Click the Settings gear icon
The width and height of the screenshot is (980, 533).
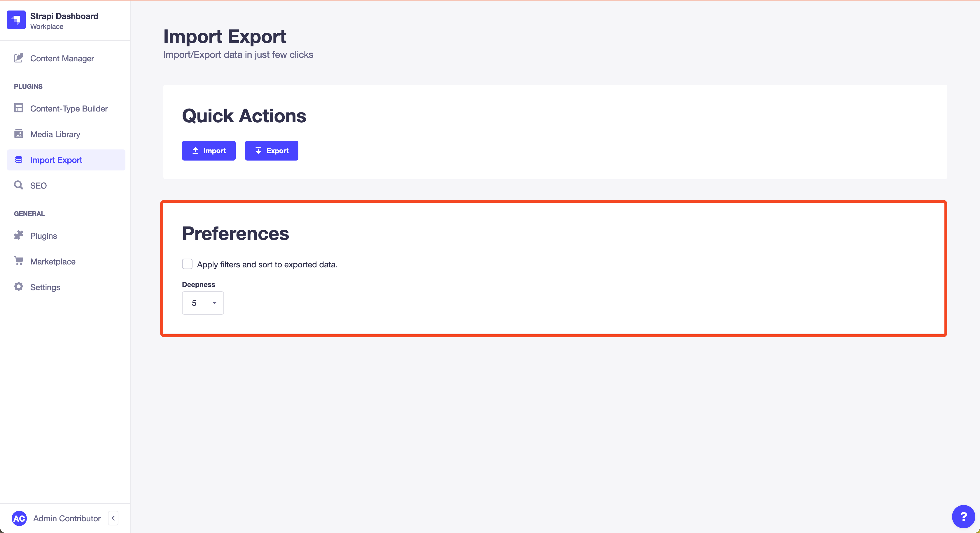(x=18, y=287)
